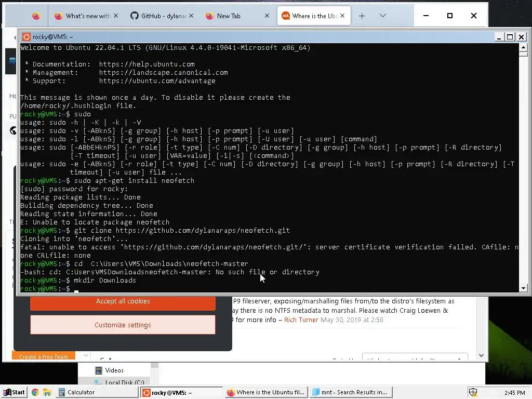Click the "May 30, 2019 at 2:58" comment timestamp
This screenshot has width=532, height=399.
click(352, 320)
